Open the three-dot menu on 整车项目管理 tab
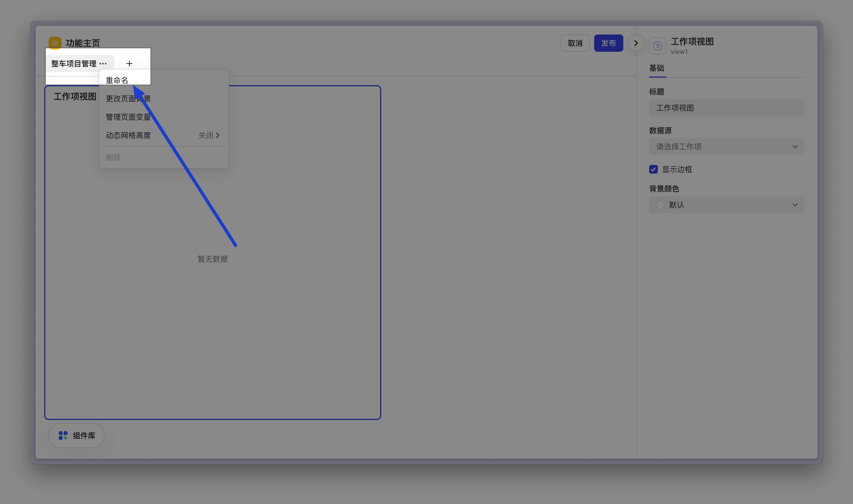The width and height of the screenshot is (853, 504). coord(103,64)
